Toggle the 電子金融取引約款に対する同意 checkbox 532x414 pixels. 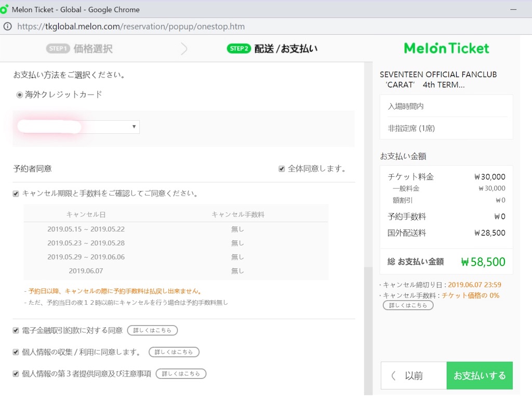[15, 330]
